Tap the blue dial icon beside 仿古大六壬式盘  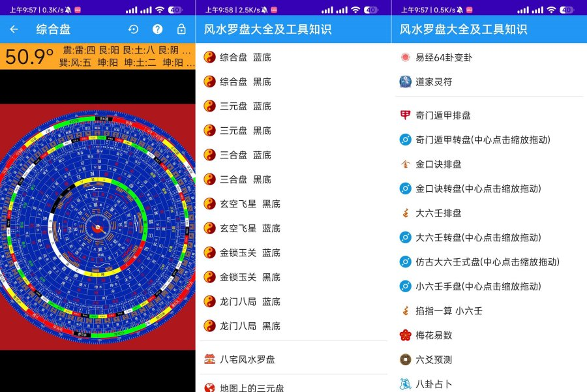[405, 262]
